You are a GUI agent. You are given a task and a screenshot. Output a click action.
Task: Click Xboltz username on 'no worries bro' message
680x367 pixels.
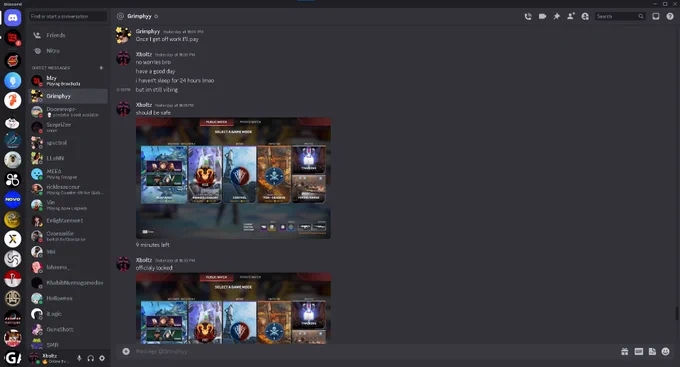coord(144,54)
